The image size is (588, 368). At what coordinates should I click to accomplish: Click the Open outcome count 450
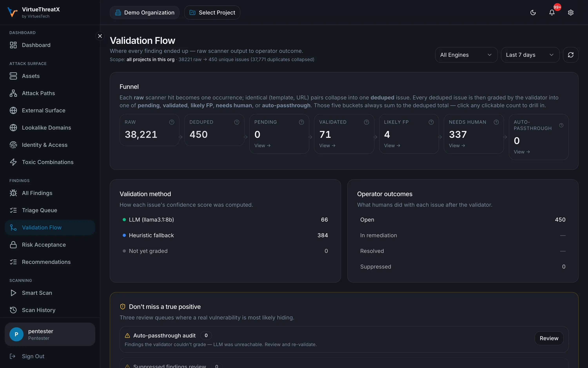(560, 220)
